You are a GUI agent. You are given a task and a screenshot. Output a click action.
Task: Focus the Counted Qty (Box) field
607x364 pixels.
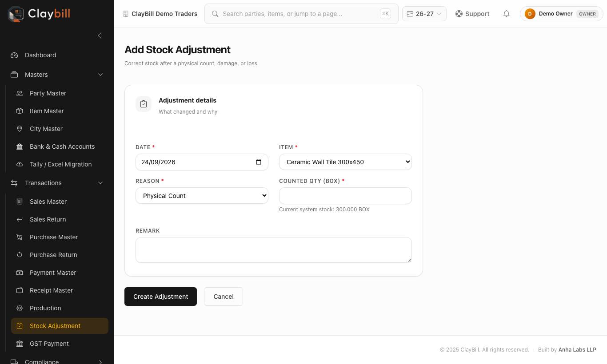tap(345, 196)
